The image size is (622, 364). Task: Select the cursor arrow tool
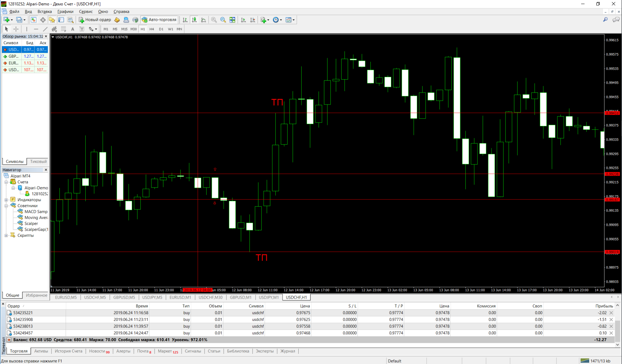pyautogui.click(x=6, y=29)
